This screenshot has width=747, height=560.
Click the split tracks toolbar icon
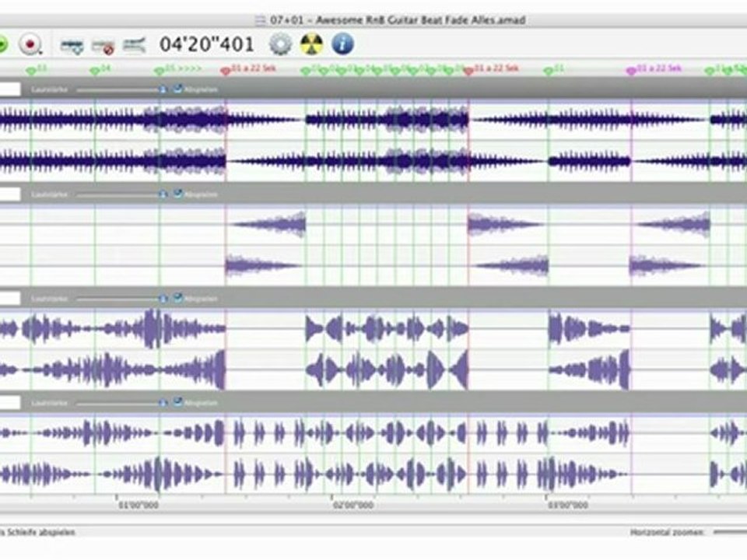tap(135, 45)
